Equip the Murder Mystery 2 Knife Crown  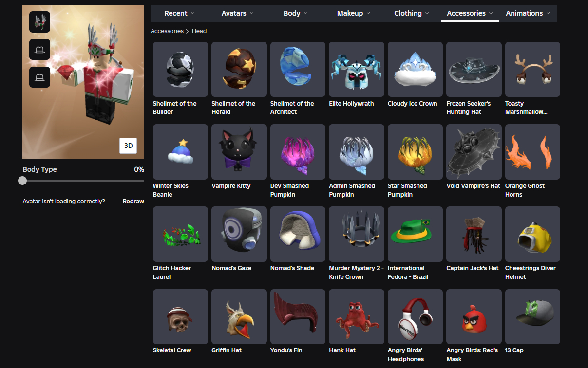point(357,234)
